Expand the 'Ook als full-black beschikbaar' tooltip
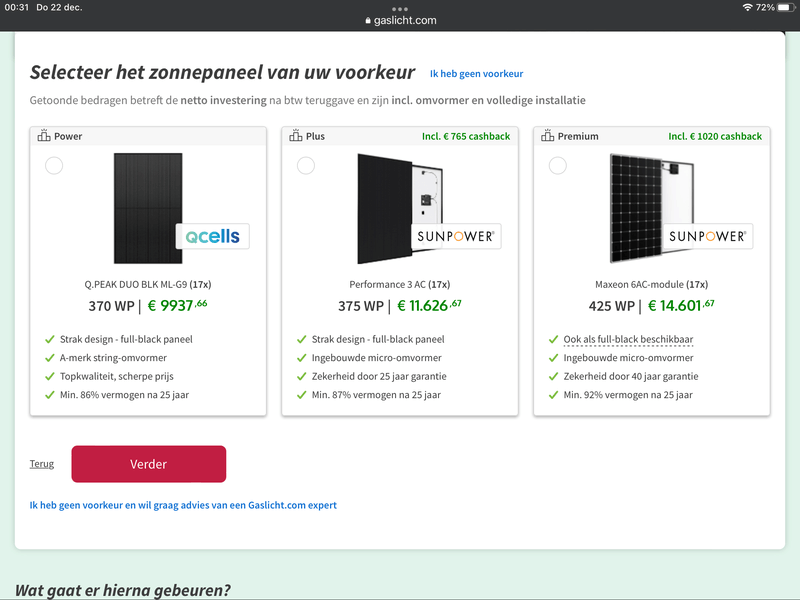 629,338
